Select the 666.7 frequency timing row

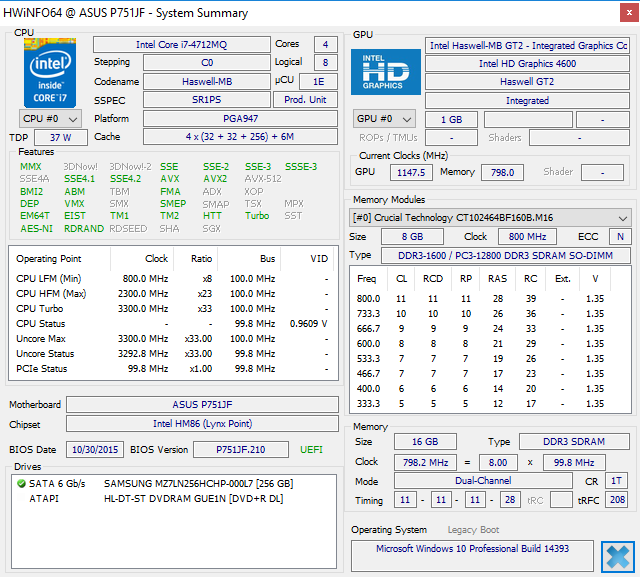[490, 329]
